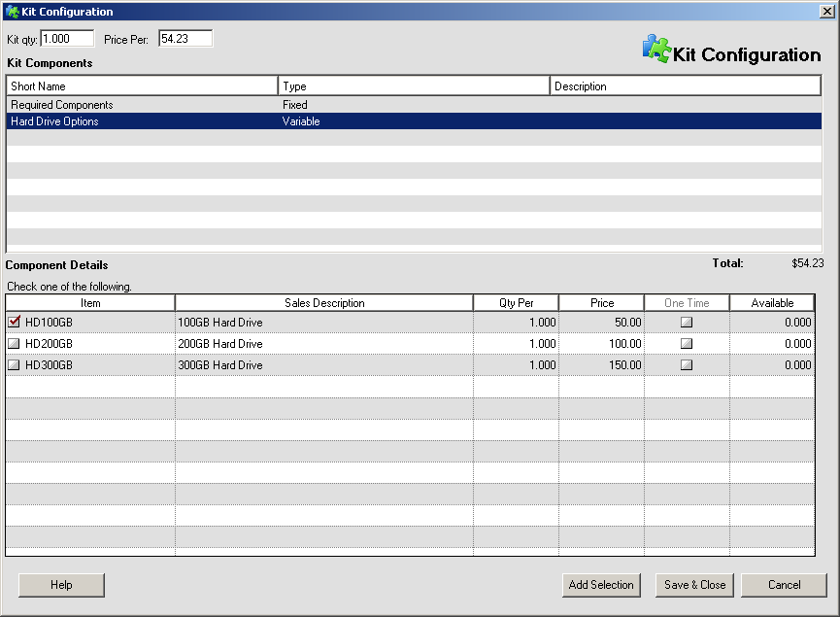This screenshot has width=840, height=617.
Task: Click the Price column header
Action: [601, 303]
